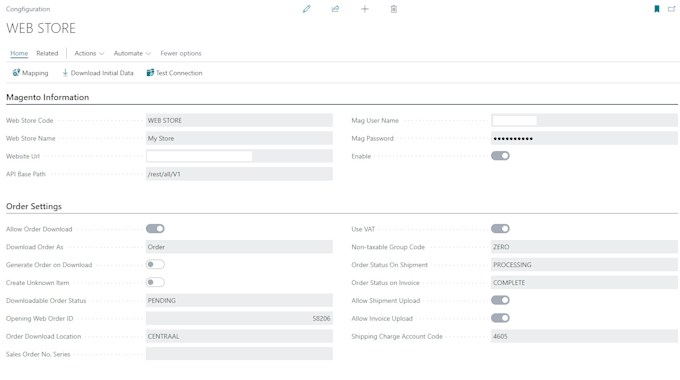This screenshot has height=380, width=680.
Task: Select the Related tab
Action: click(x=47, y=53)
